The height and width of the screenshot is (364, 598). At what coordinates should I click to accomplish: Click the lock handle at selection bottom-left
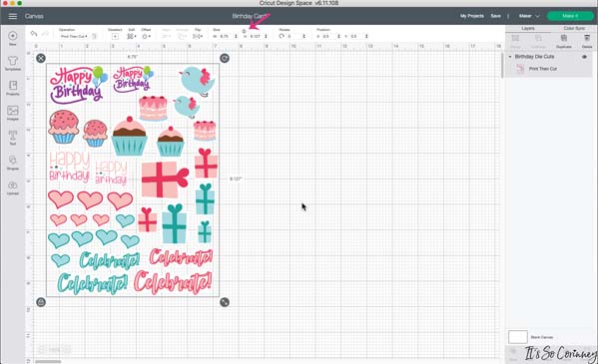click(x=41, y=302)
